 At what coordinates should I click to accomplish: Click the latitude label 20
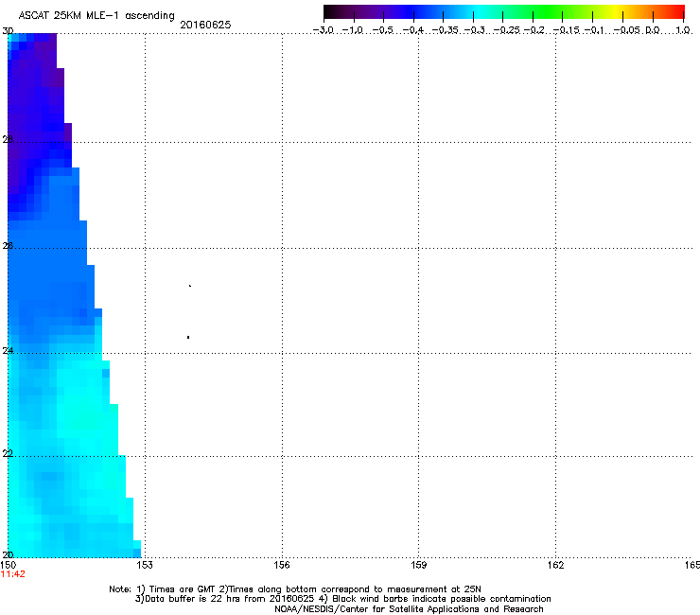tap(8, 554)
